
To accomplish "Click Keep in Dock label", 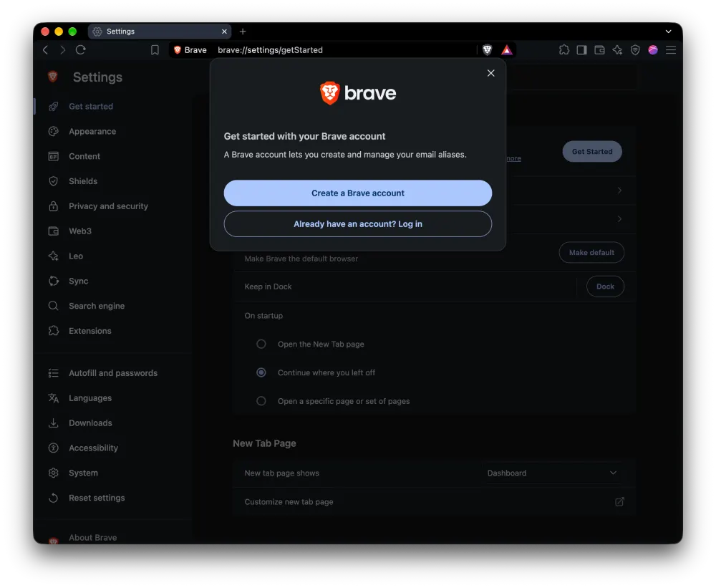I will (268, 286).
